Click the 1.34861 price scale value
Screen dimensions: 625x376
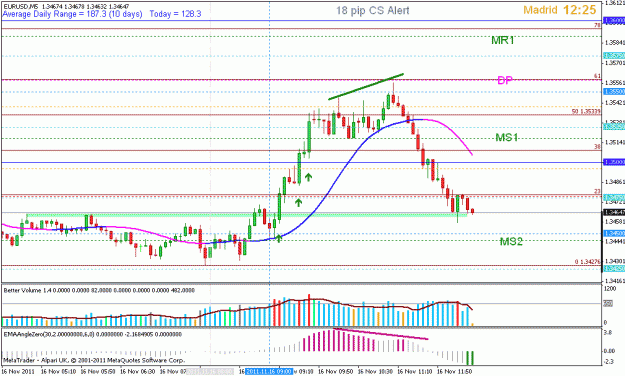point(614,182)
